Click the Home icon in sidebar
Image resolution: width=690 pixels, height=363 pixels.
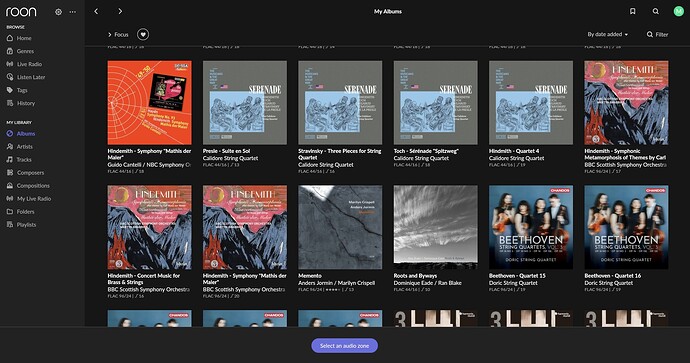(x=10, y=38)
